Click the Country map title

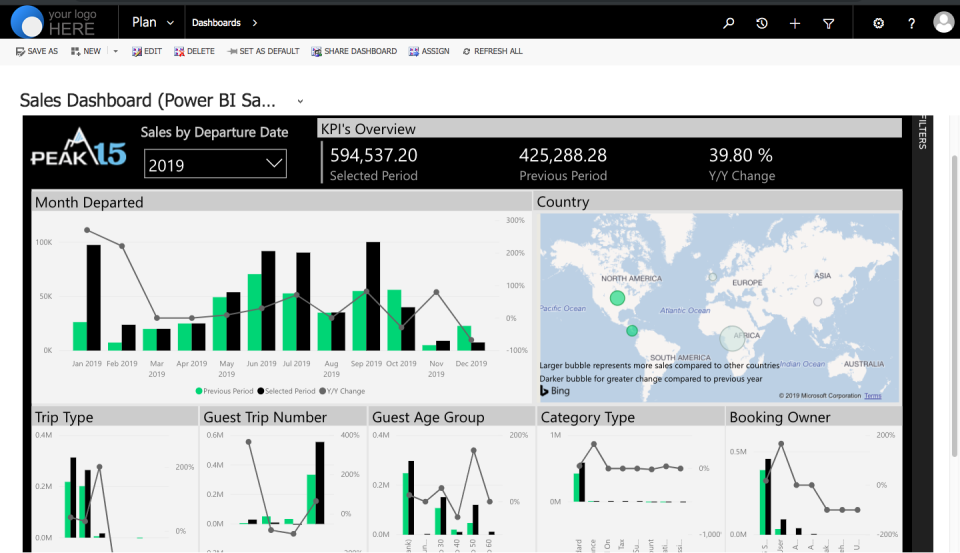(563, 202)
